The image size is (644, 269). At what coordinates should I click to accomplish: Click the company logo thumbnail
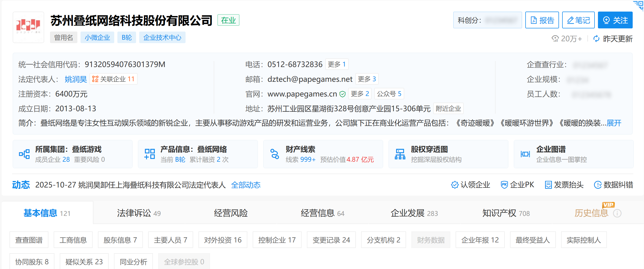tap(28, 27)
